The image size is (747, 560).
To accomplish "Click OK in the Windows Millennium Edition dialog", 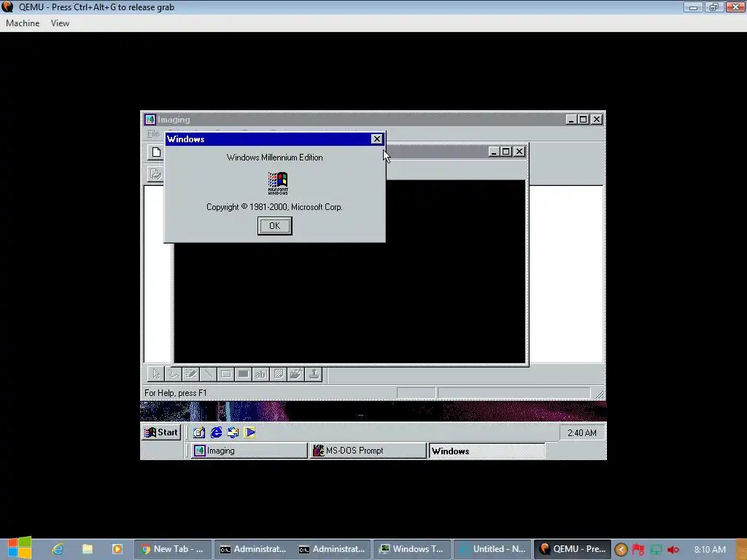I will (x=275, y=226).
